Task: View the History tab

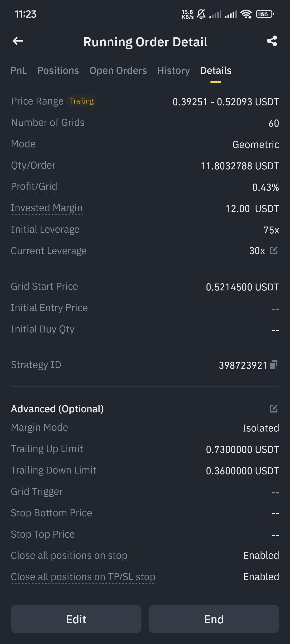Action: pyautogui.click(x=173, y=71)
